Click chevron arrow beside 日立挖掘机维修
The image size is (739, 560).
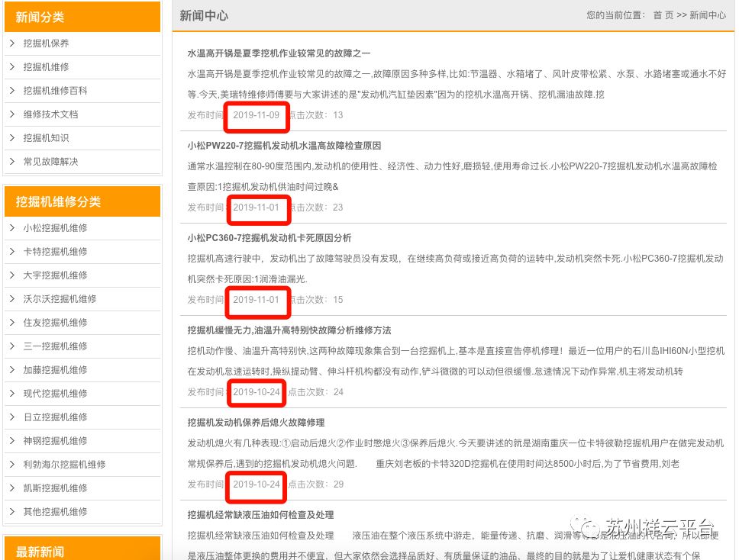[12, 417]
